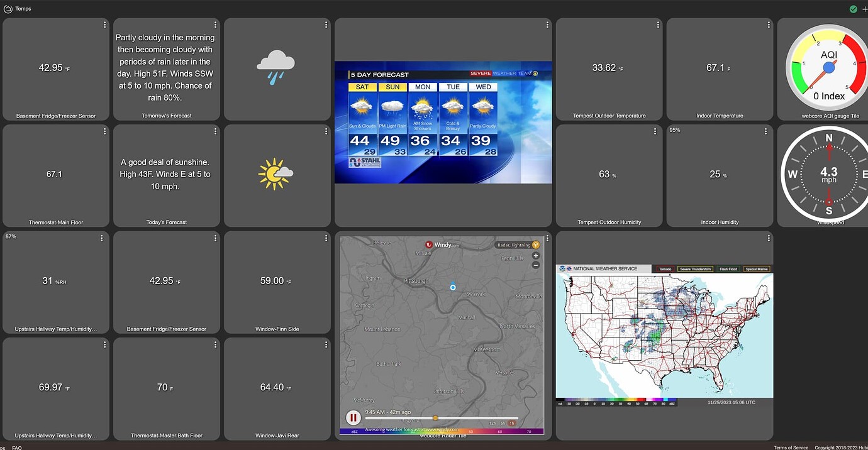Toggle the overlay switch beside Radar, lightning
This screenshot has height=450, width=868.
(x=537, y=244)
